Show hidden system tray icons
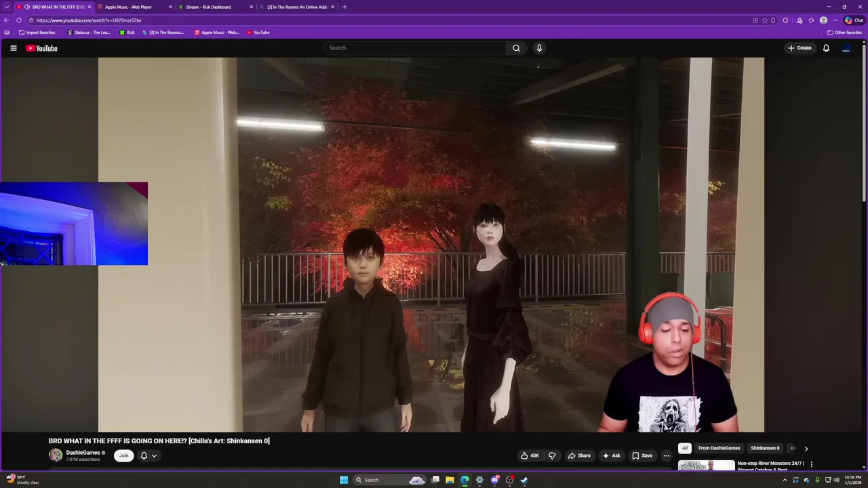This screenshot has width=868, height=488. [x=785, y=480]
